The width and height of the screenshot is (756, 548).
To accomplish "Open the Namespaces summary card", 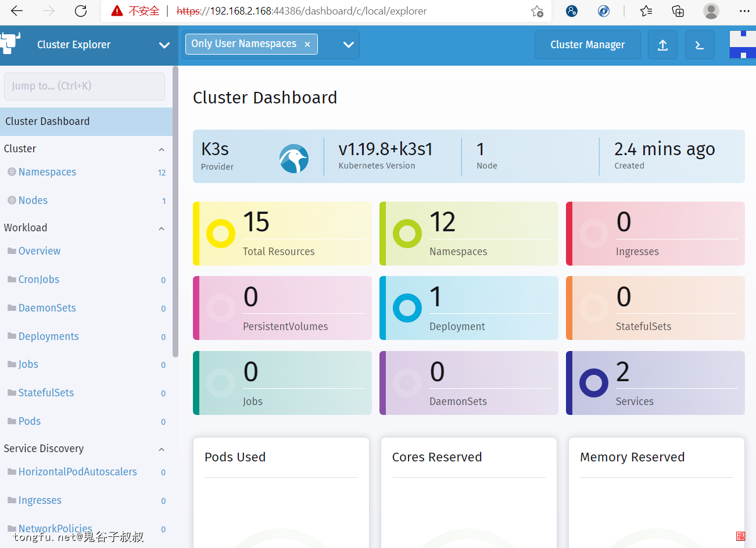I will [468, 234].
